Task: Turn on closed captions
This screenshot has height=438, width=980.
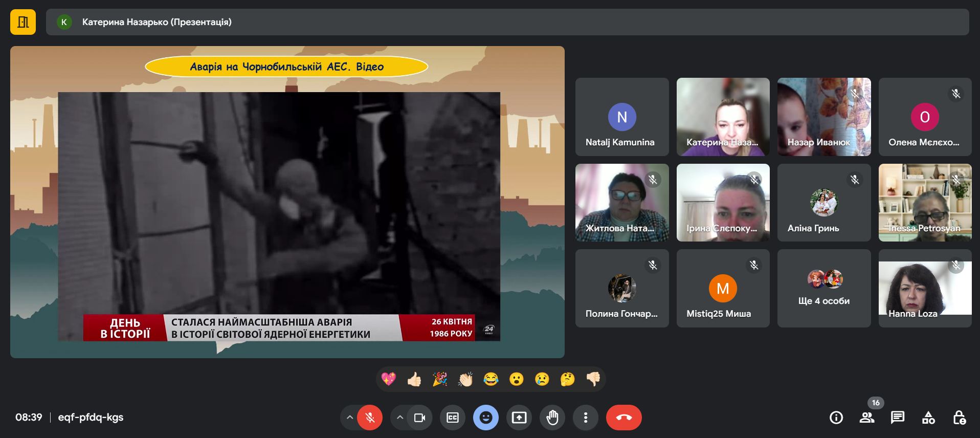Action: pyautogui.click(x=453, y=418)
